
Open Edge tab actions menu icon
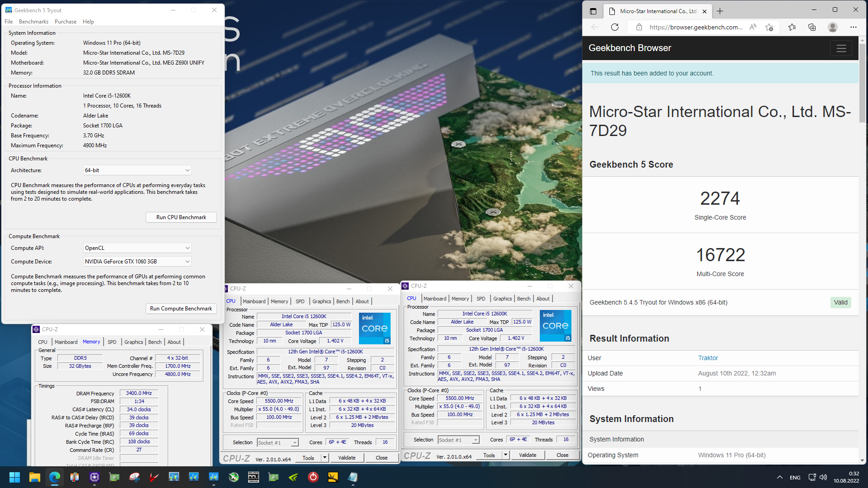pyautogui.click(x=593, y=11)
